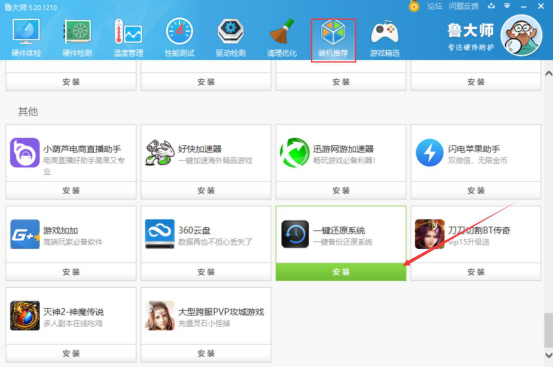Click the 迅游网游加速器 green icon
The height and width of the screenshot is (367, 554).
pyautogui.click(x=295, y=153)
